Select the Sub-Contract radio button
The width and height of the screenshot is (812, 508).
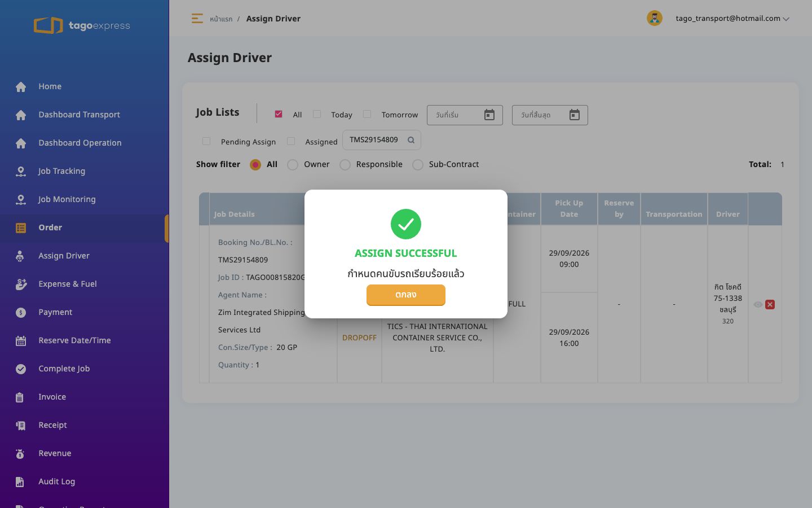tap(418, 164)
